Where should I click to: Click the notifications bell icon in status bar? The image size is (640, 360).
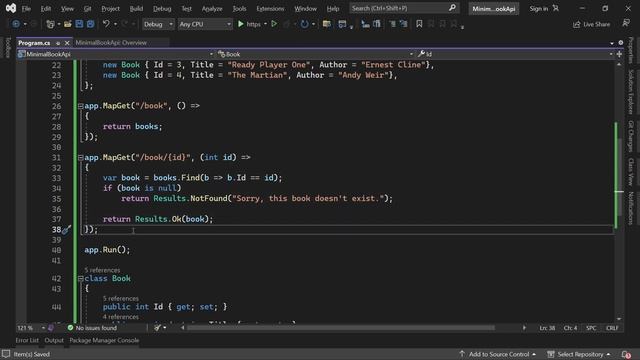pos(626,354)
